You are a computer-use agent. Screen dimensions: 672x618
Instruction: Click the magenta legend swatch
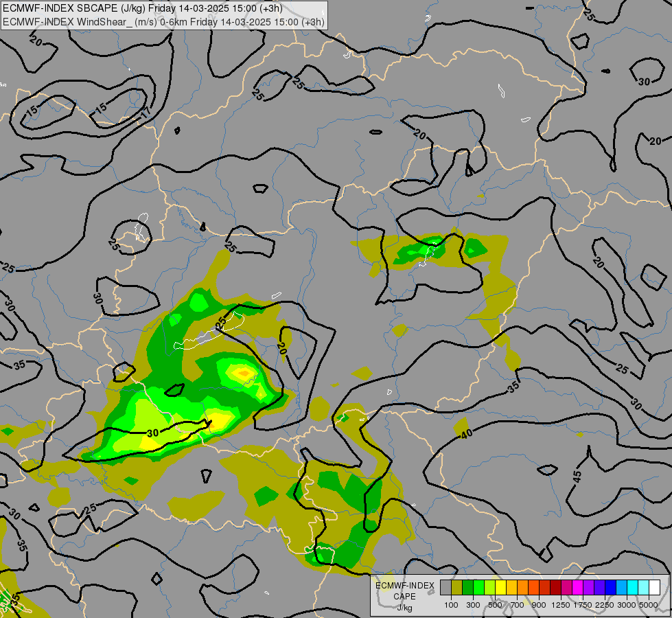pyautogui.click(x=578, y=588)
